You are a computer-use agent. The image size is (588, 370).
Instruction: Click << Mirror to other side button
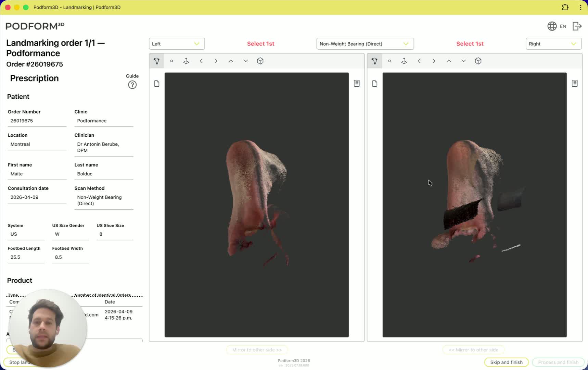click(x=473, y=350)
